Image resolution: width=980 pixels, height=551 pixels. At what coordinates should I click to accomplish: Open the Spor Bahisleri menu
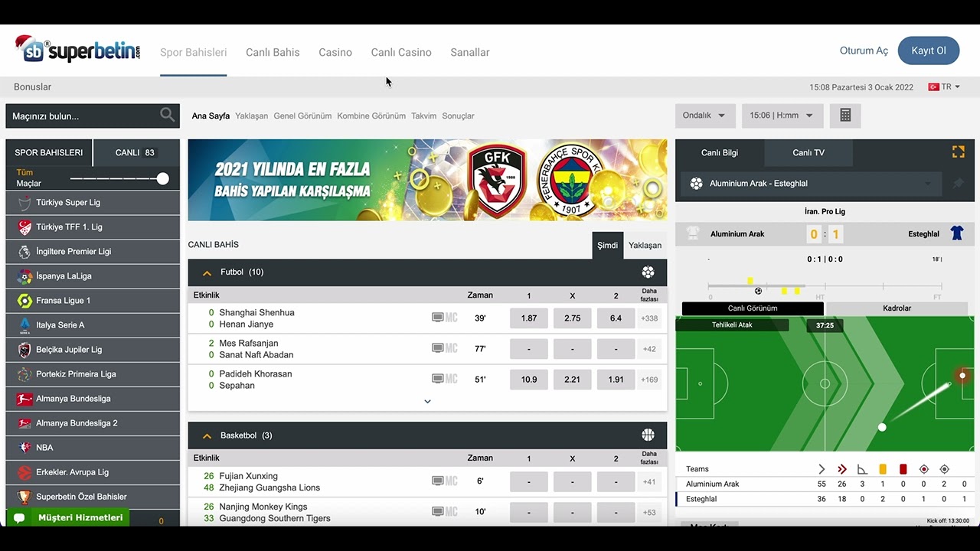click(x=194, y=52)
